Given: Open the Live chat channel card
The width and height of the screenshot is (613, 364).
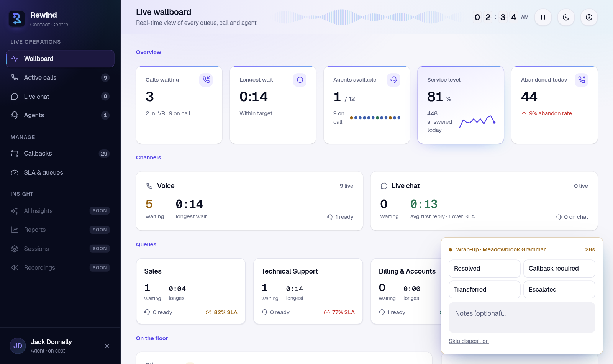Looking at the screenshot, I should tap(484, 201).
